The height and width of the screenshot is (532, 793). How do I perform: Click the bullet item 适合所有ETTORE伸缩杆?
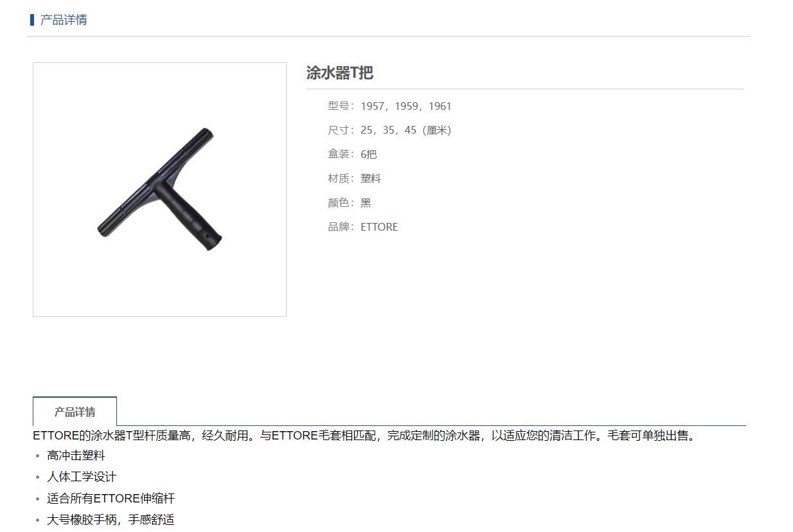(x=111, y=499)
